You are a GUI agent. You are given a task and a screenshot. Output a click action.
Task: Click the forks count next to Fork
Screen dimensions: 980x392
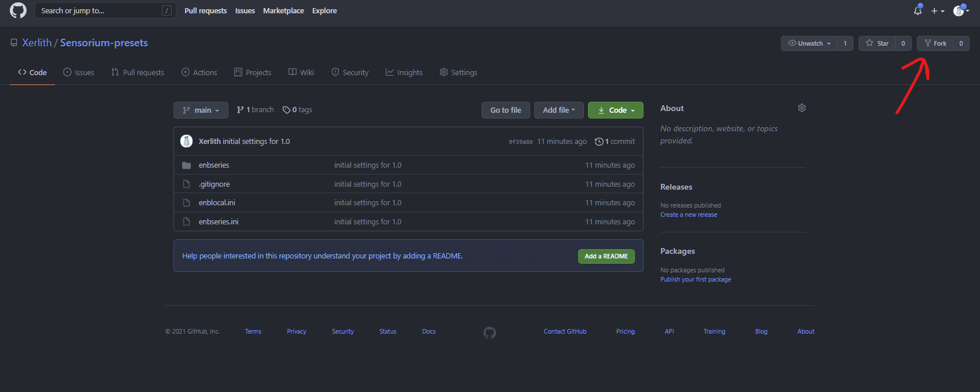[961, 43]
